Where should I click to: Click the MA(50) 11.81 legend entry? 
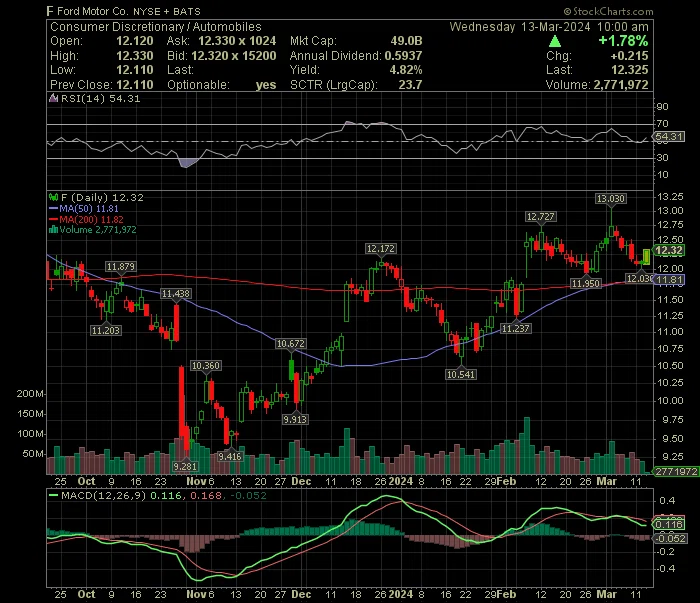click(x=89, y=208)
